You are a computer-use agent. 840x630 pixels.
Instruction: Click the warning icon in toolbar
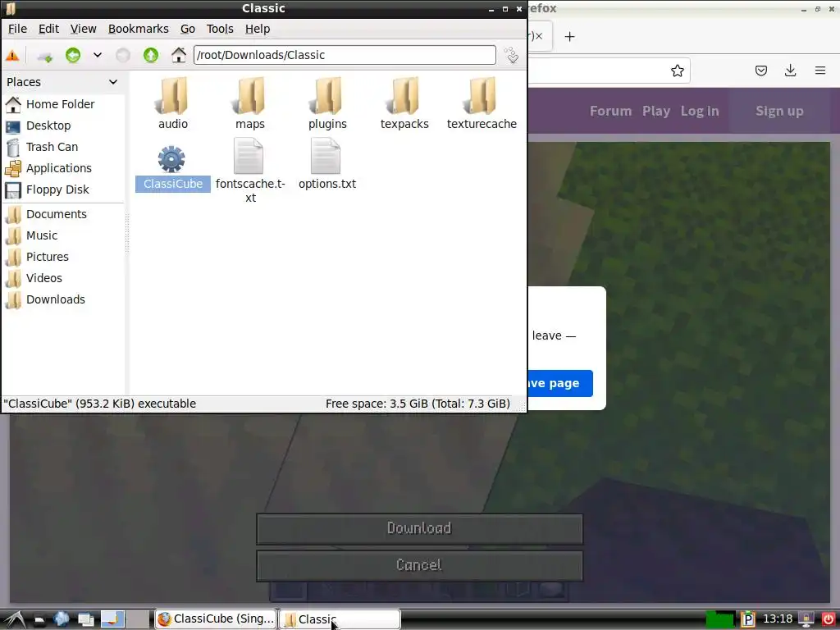pos(12,55)
